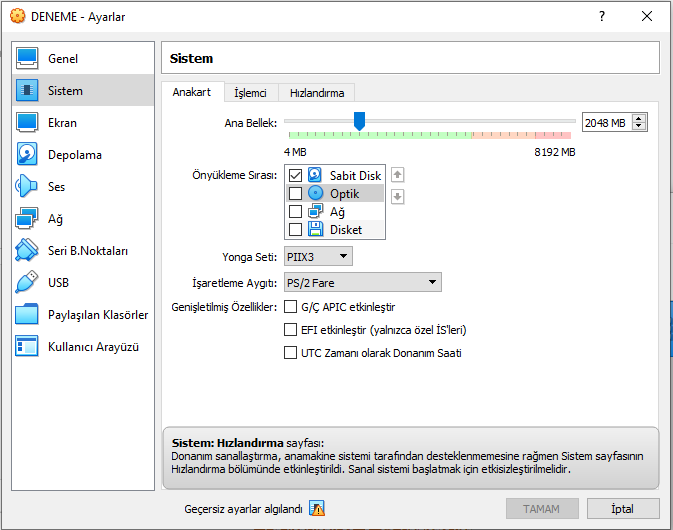Open the Genel settings category

(83, 58)
